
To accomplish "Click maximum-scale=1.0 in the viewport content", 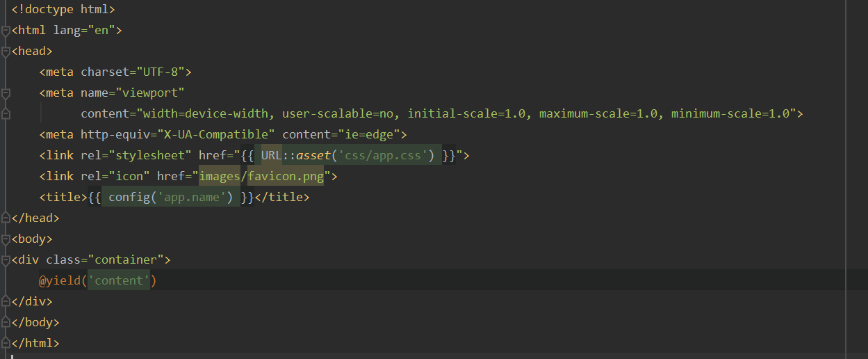I will coord(598,114).
